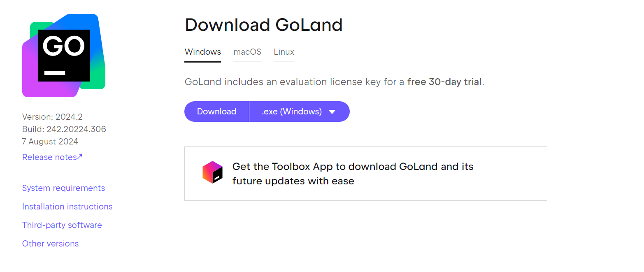The image size is (644, 272).
Task: Click the Build 242.20224.306 text
Action: (64, 129)
